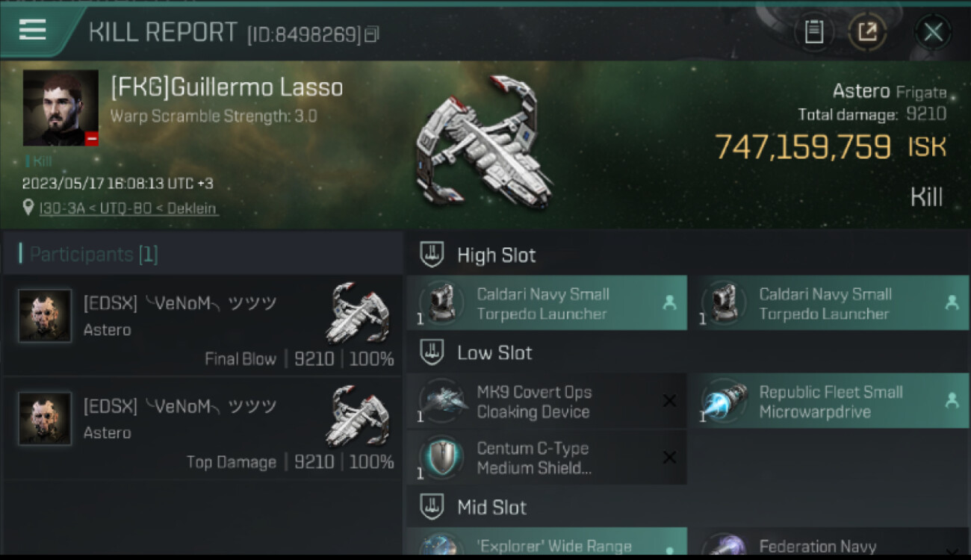971x560 pixels.
Task: Open location I30-3A < UTQ-80 < Deklein
Action: [128, 208]
